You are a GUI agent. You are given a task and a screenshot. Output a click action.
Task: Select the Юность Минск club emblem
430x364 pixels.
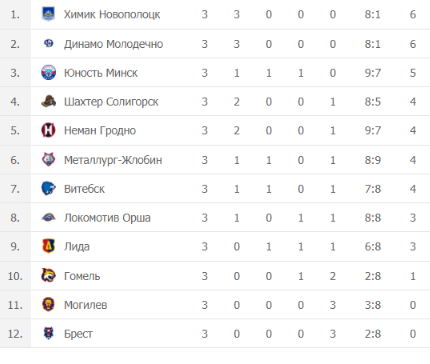[48, 73]
